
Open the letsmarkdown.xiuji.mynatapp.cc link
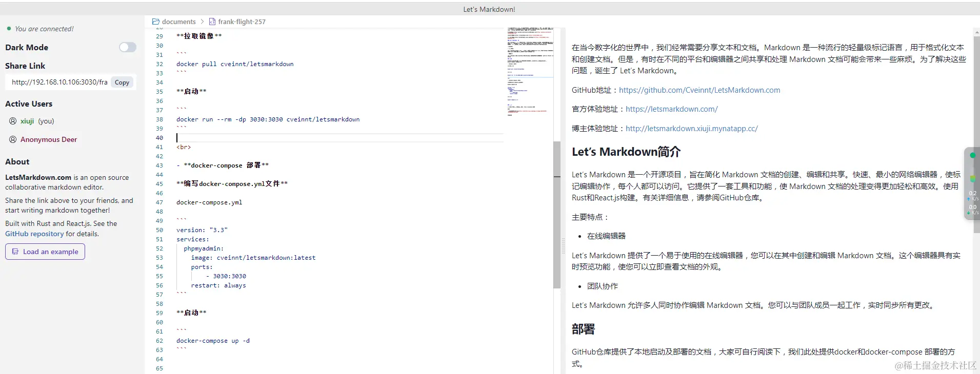pos(692,129)
